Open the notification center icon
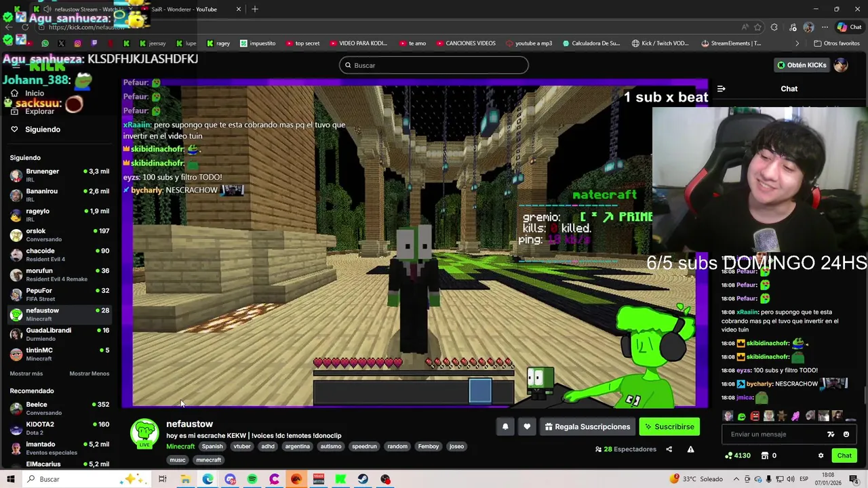868x488 pixels. 853,479
